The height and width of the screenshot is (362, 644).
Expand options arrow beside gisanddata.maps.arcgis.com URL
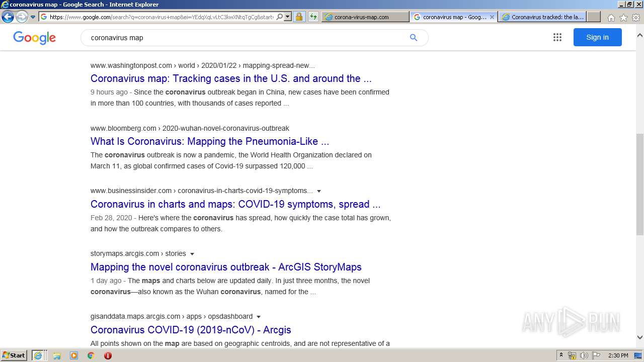(259, 317)
